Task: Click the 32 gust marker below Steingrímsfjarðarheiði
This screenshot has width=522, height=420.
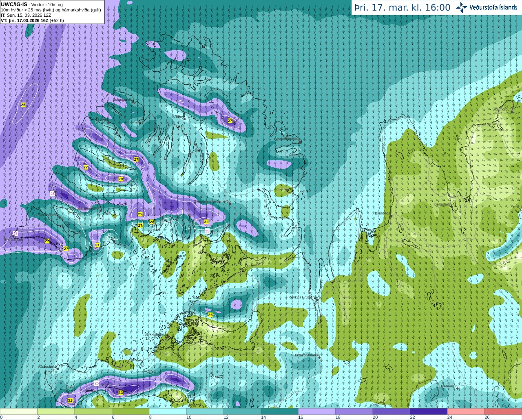Action: click(x=206, y=222)
